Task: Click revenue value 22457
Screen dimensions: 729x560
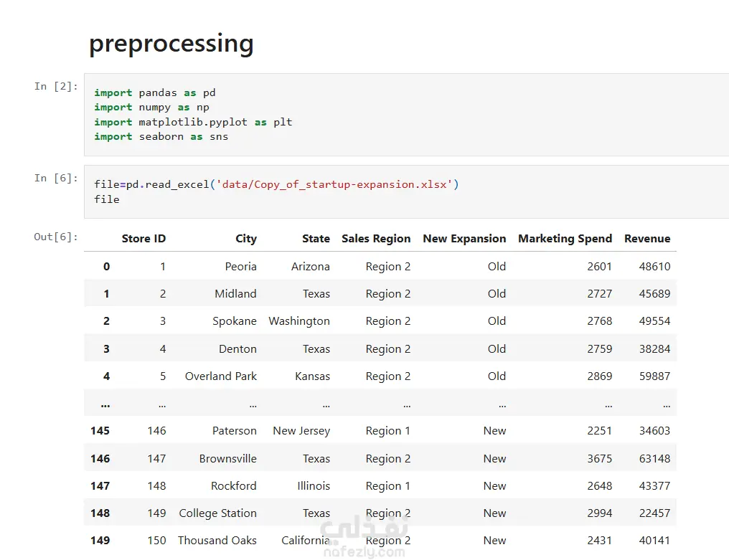Action: 654,513
